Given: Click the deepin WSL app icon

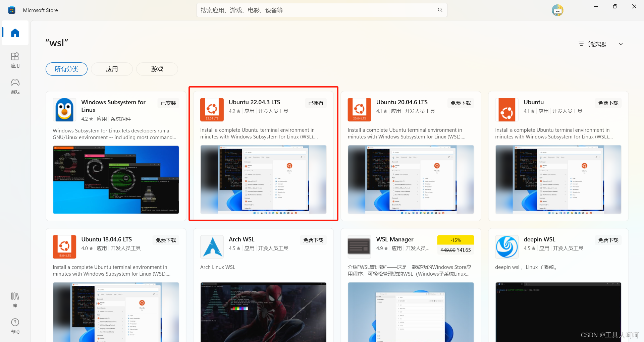Looking at the screenshot, I should (x=507, y=247).
